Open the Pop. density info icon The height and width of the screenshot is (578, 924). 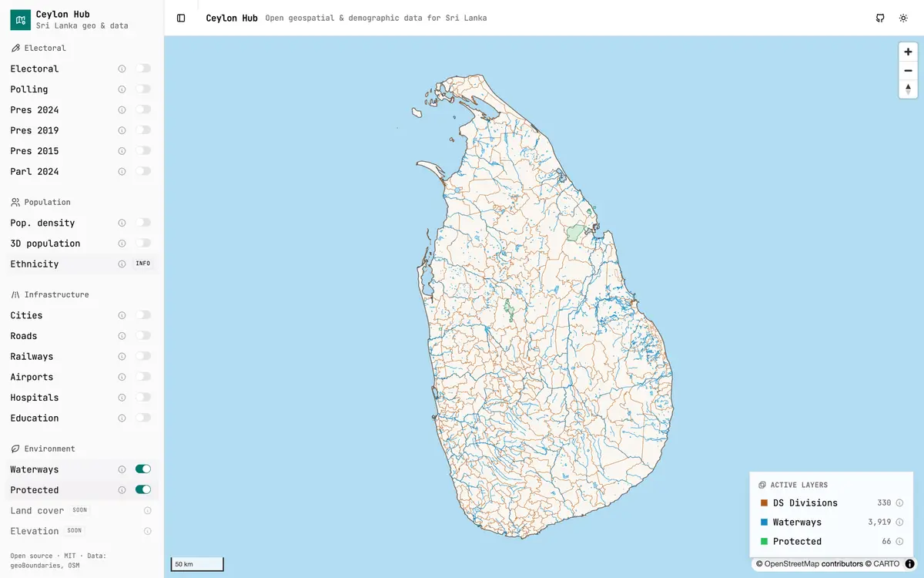click(122, 223)
